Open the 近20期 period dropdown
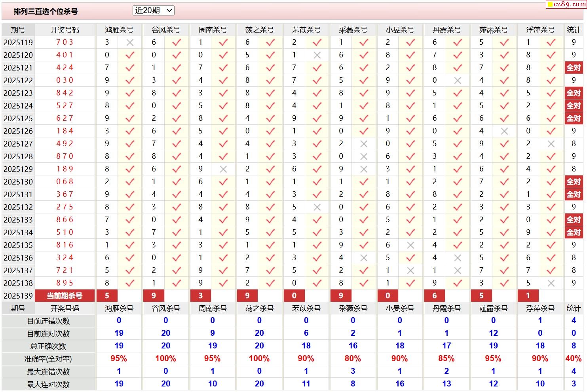This screenshot has width=587, height=392. click(x=154, y=11)
